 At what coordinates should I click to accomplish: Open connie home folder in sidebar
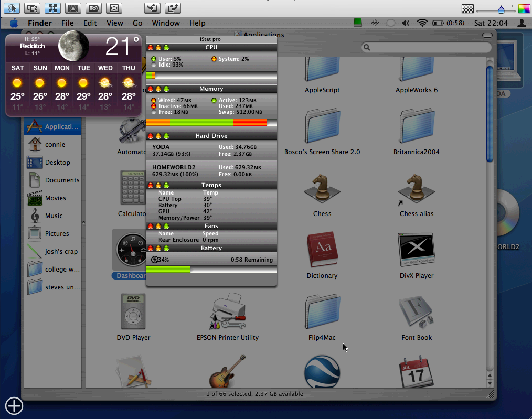52,144
